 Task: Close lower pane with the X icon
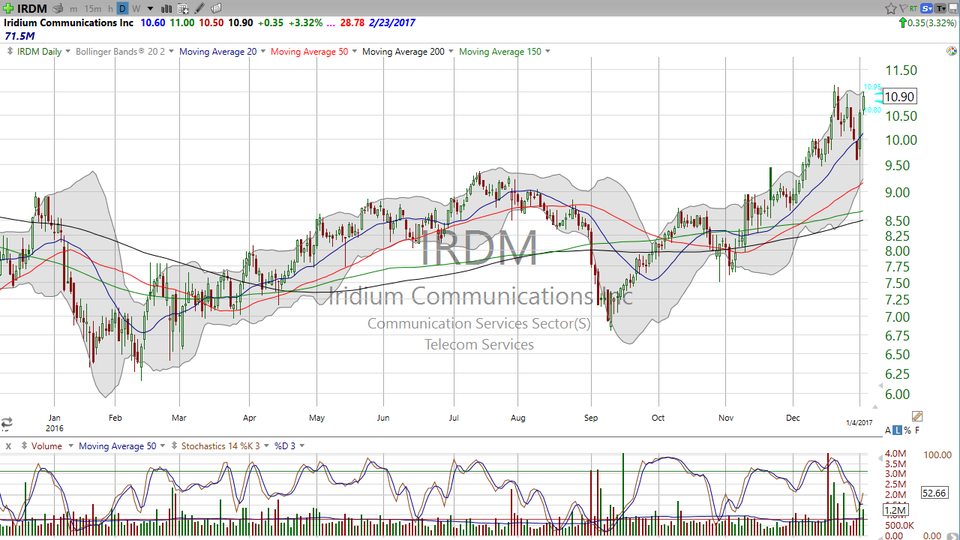tap(9, 446)
